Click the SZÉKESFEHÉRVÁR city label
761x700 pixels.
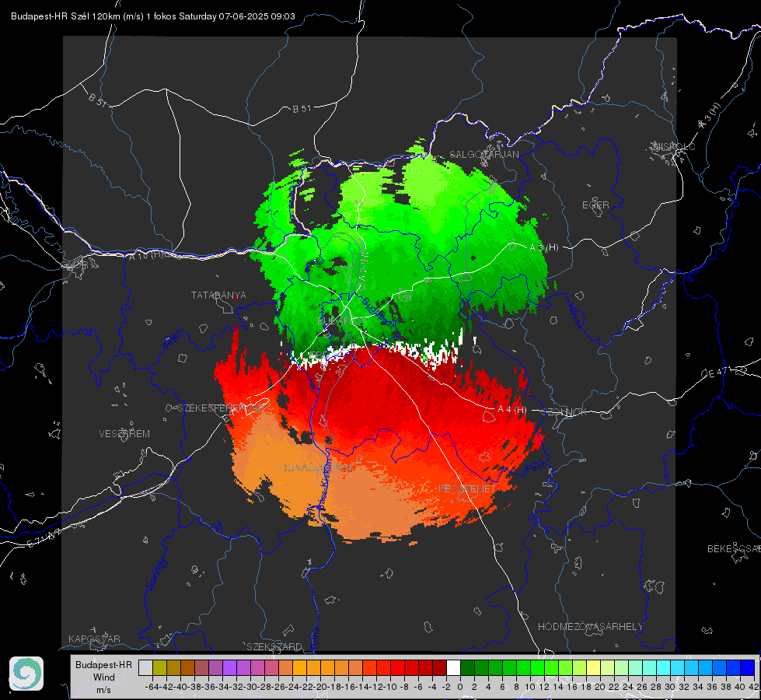click(x=222, y=408)
